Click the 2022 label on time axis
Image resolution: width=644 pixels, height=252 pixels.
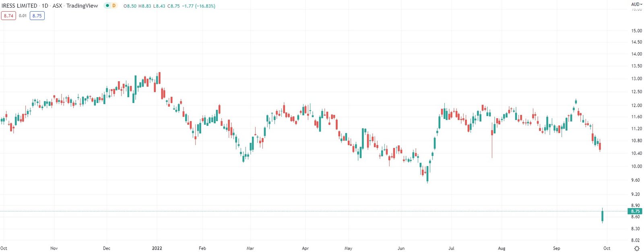tap(157, 248)
